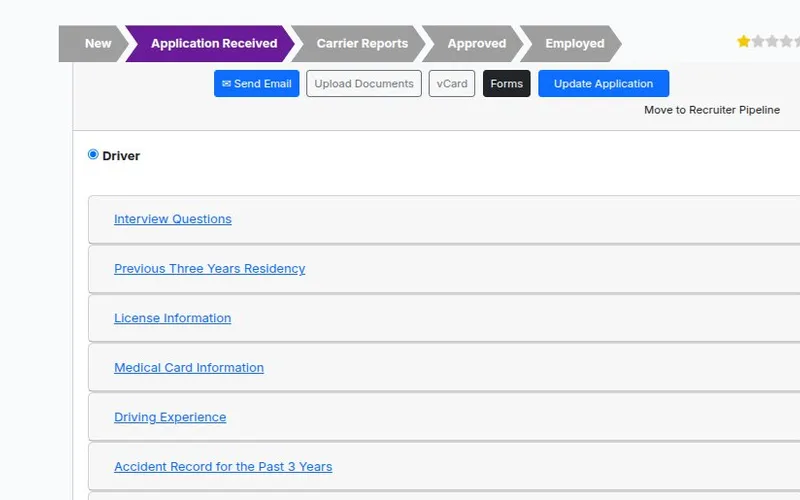The image size is (800, 500).
Task: Expand Interview Questions section
Action: (173, 219)
